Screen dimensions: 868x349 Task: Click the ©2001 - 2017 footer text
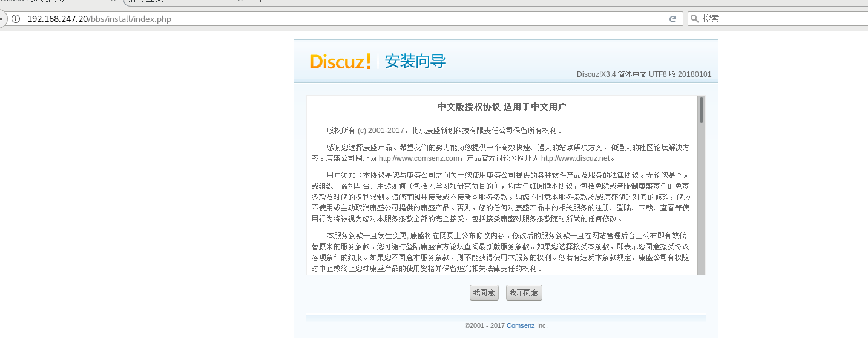coord(485,325)
